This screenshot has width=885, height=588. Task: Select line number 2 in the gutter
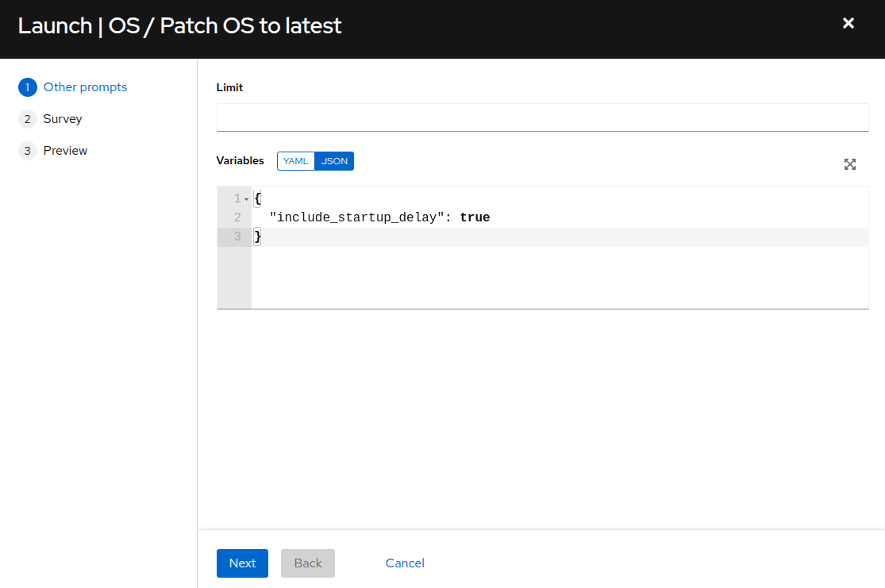[237, 217]
